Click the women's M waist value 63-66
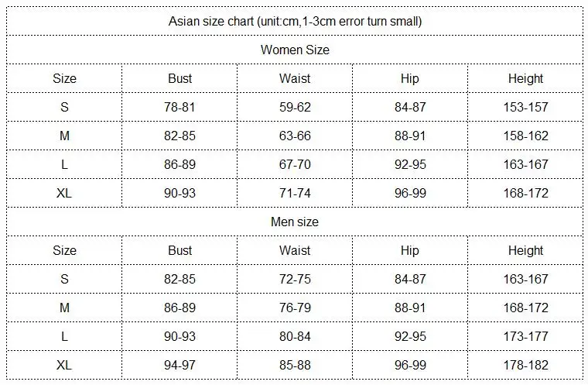 click(x=295, y=136)
